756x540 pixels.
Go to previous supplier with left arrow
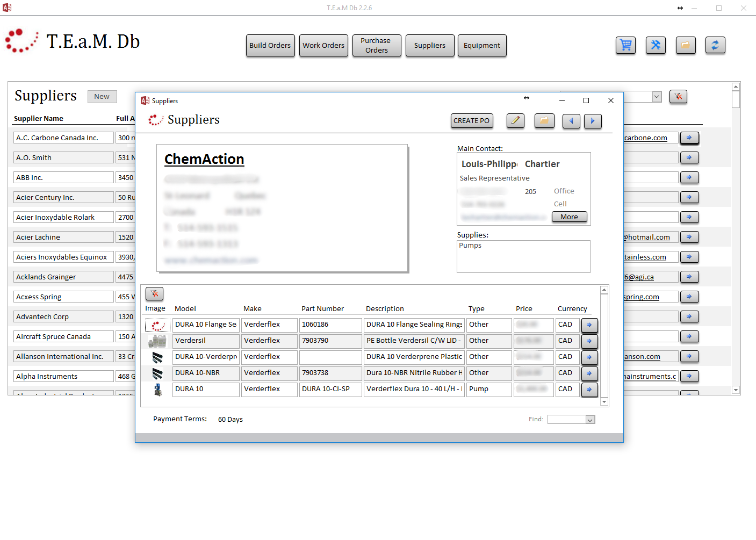click(571, 121)
